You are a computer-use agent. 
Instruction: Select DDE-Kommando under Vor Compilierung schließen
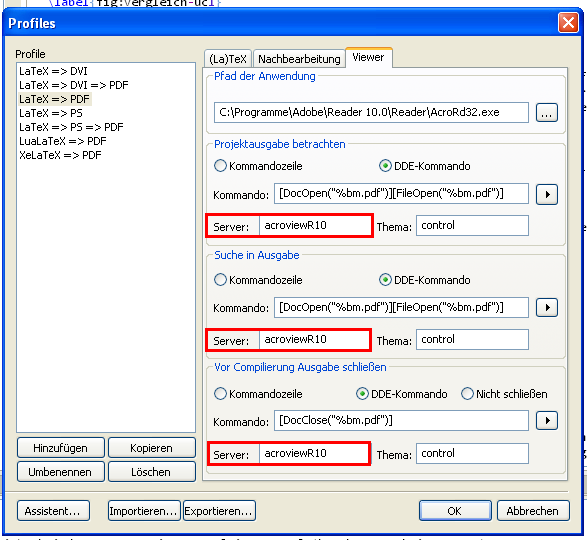[401, 394]
